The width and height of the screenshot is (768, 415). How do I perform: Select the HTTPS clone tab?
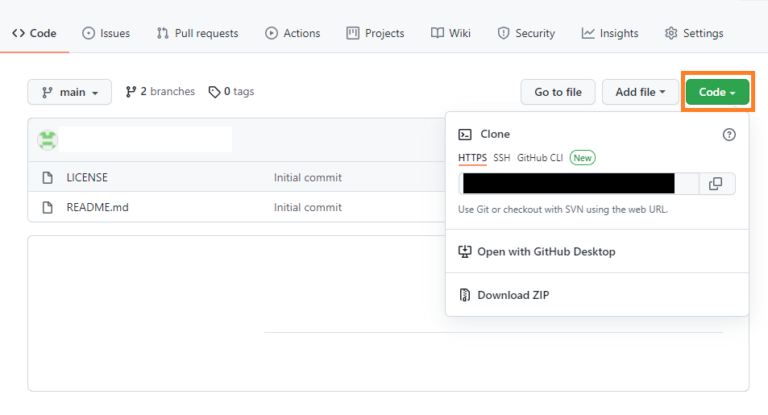472,158
